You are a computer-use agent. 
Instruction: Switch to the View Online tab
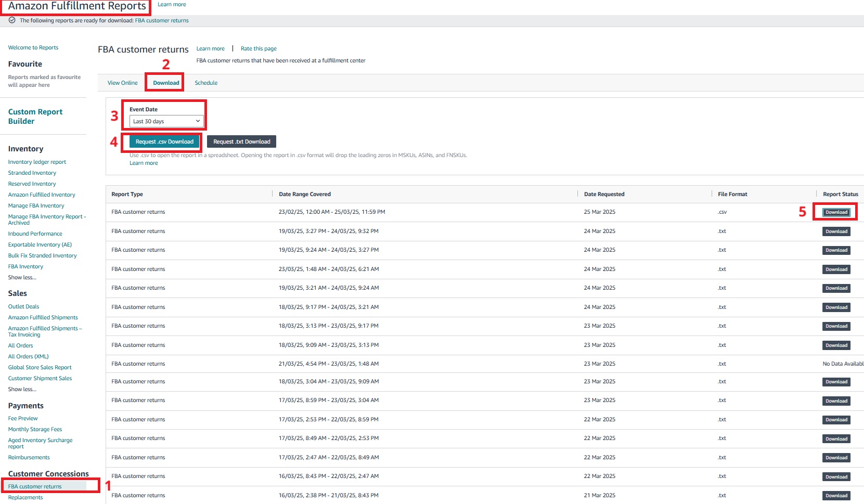point(123,83)
